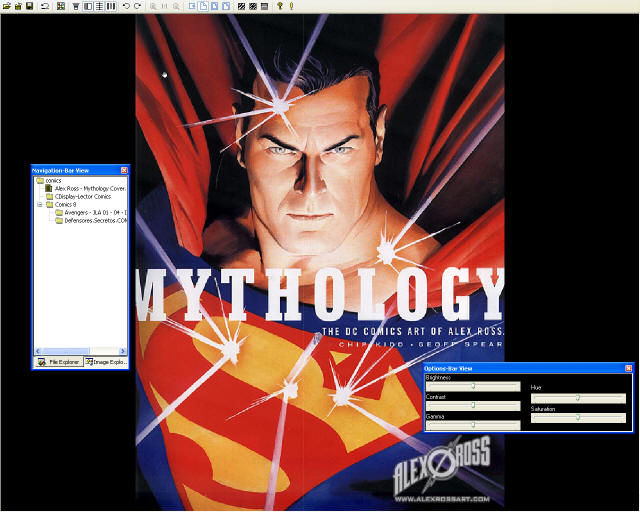Click the Saturation slider
640x512 pixels.
coord(578,418)
